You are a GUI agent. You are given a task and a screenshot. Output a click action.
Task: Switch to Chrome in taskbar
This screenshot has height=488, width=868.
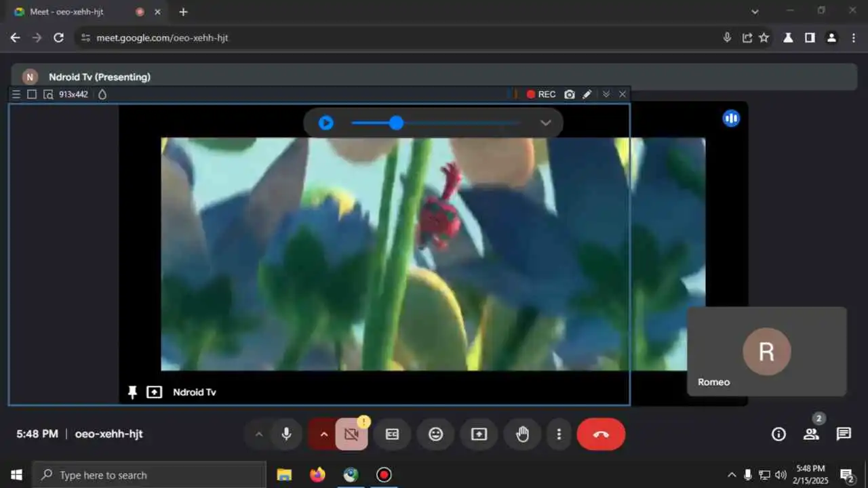[x=351, y=474]
